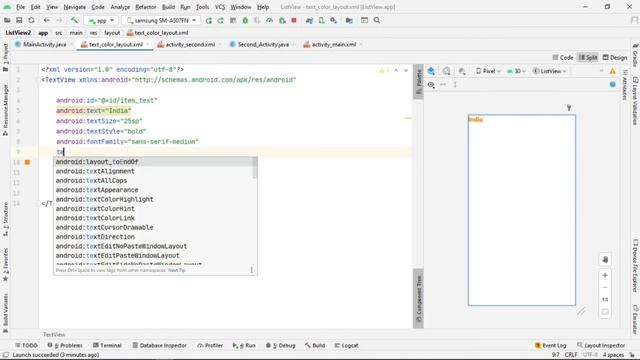The height and width of the screenshot is (360, 640).
Task: Click the orientation/preview magnifier icon
Action: [x=447, y=71]
